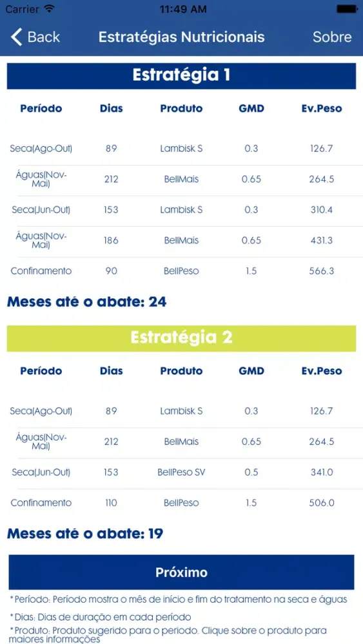Select the Seca(Jun-Out) row with 341.0
This screenshot has height=644, width=363.
point(181,472)
